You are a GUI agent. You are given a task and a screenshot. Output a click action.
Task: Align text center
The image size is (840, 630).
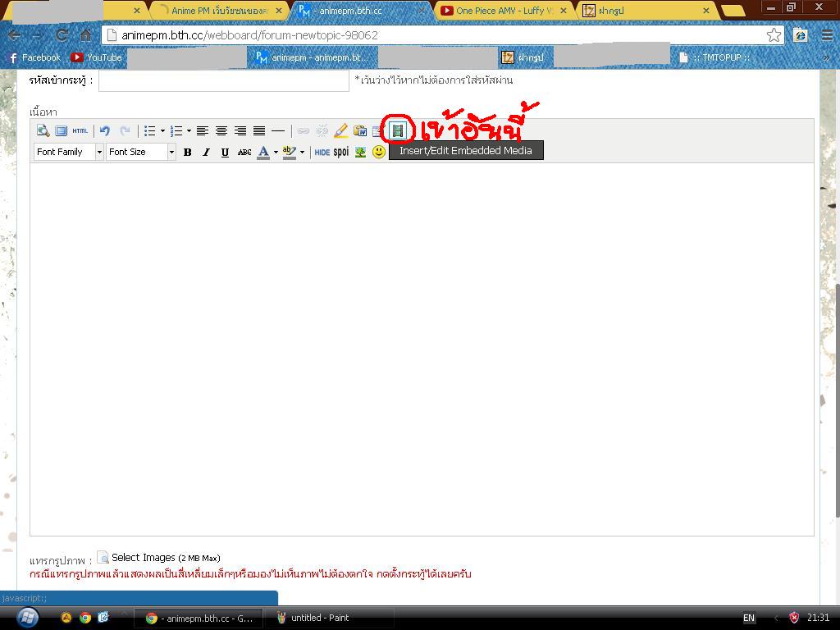(x=221, y=130)
